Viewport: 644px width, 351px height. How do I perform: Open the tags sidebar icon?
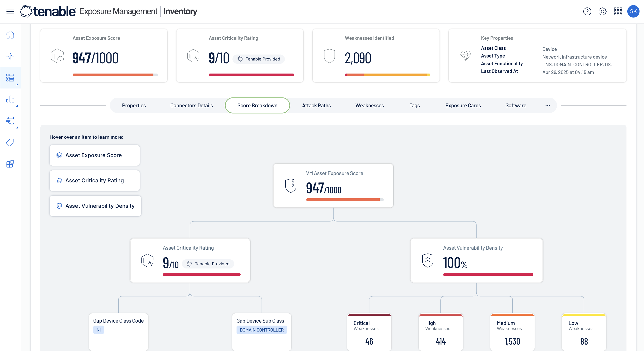click(x=10, y=142)
